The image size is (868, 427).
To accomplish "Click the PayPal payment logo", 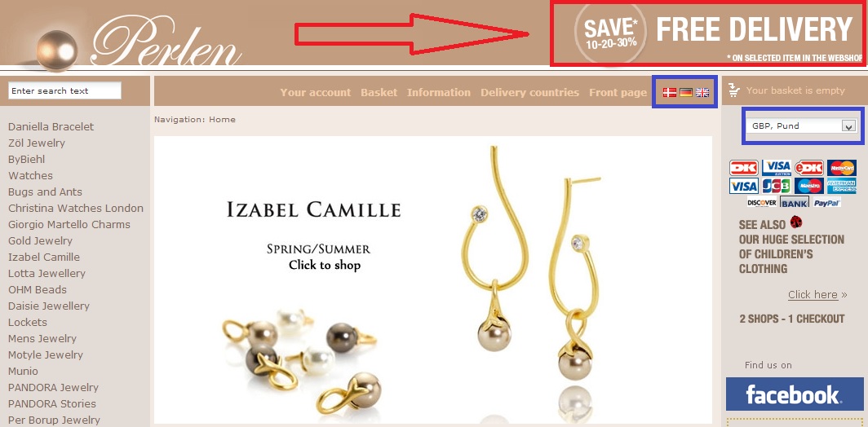I will [x=827, y=202].
